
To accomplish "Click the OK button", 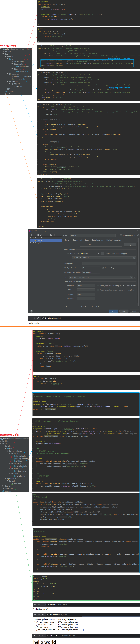I will click(x=113, y=311).
